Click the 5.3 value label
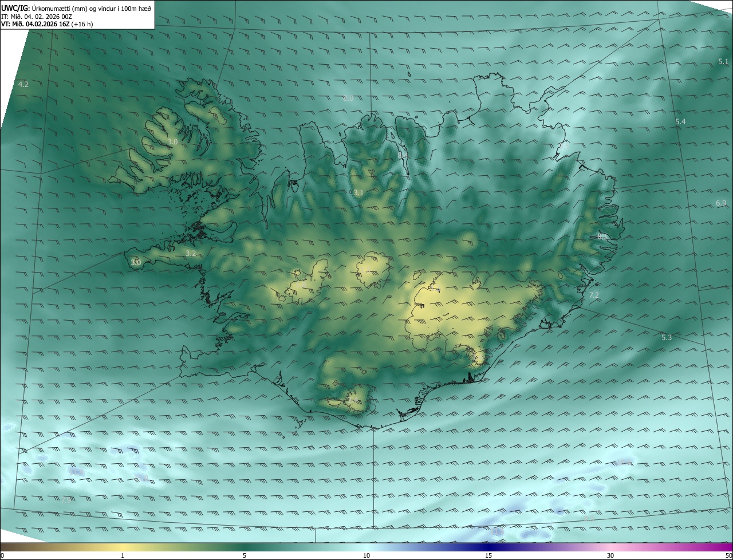The width and height of the screenshot is (733, 560). pos(667,338)
